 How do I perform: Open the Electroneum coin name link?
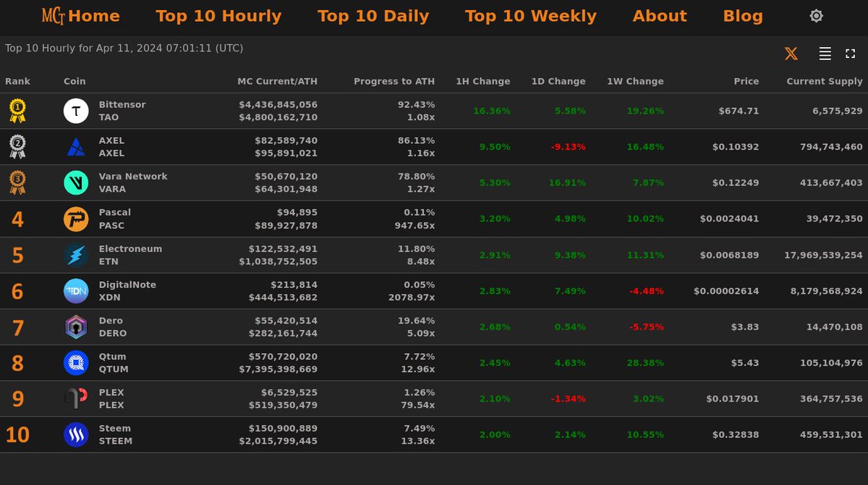(x=130, y=248)
